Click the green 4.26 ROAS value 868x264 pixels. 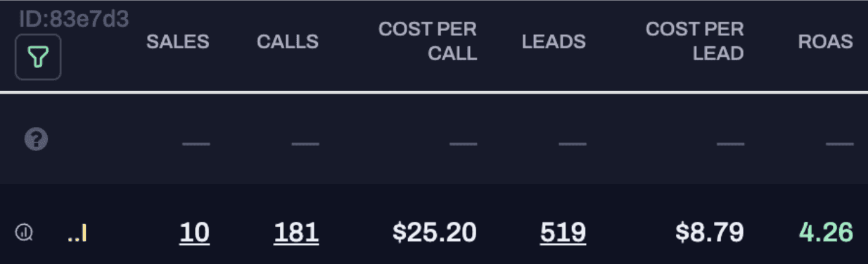point(826,232)
